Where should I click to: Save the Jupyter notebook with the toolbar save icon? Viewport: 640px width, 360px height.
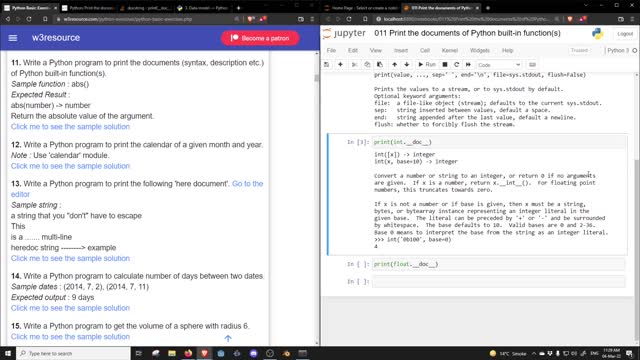click(x=327, y=64)
